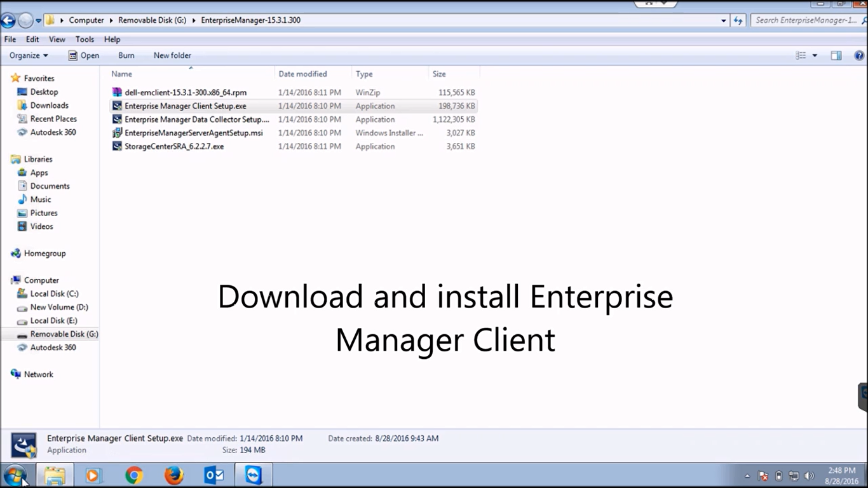Open Action Center flag in system tray
Image resolution: width=868 pixels, height=488 pixels.
pos(763,476)
